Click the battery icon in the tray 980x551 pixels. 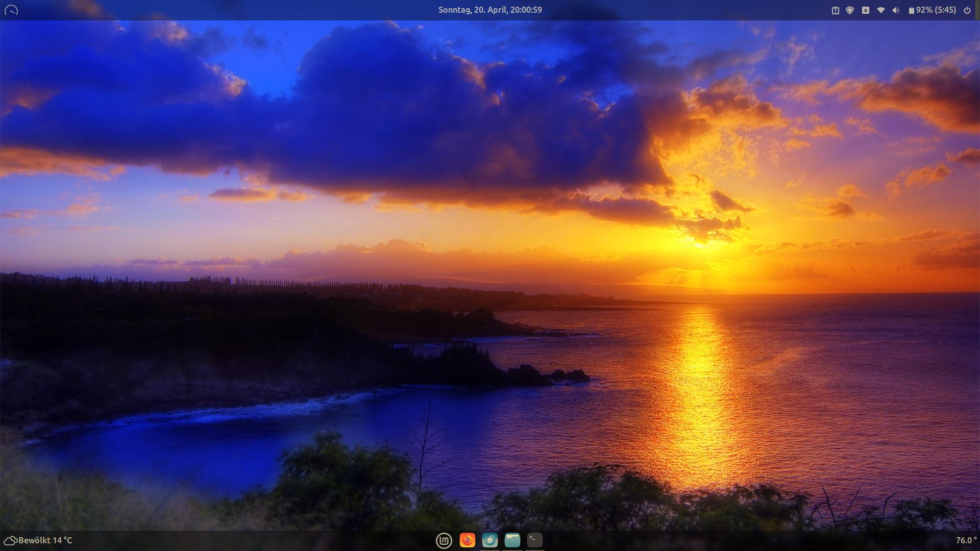pyautogui.click(x=911, y=10)
